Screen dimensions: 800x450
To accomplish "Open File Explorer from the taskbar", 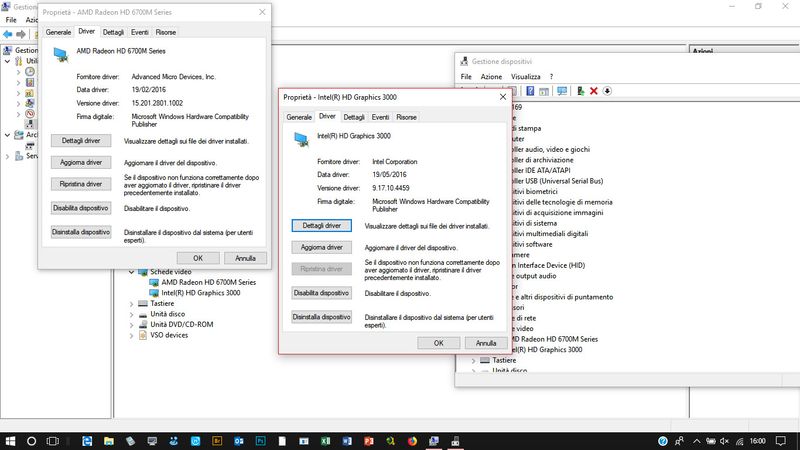I will (109, 441).
